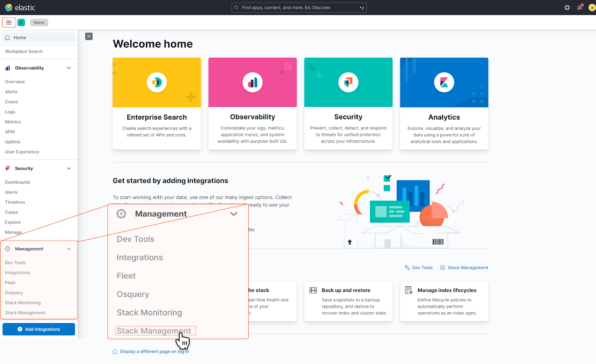Collapse the Observability sidebar section
Image resolution: width=596 pixels, height=364 pixels.
coord(69,68)
